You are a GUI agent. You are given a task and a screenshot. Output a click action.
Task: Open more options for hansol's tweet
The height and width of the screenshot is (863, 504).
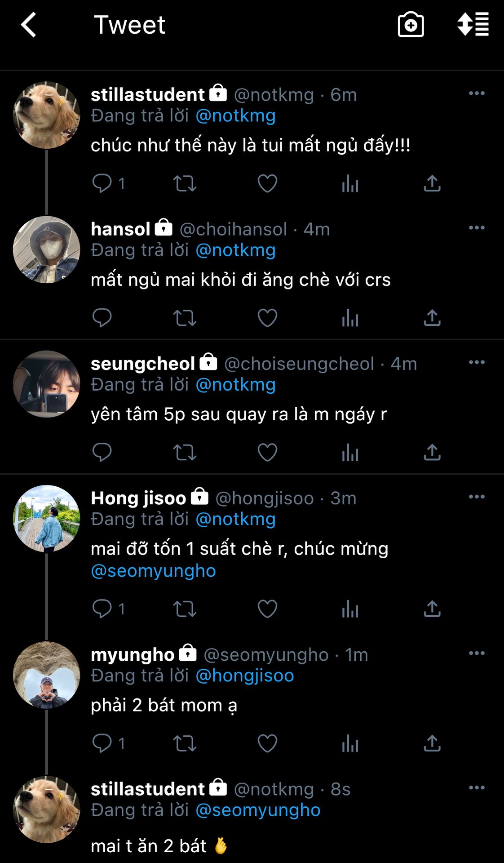pyautogui.click(x=477, y=228)
